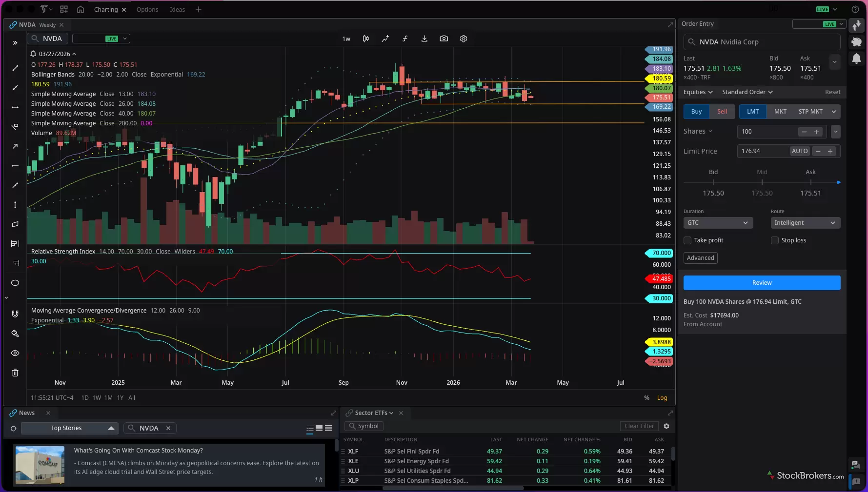This screenshot has height=492, width=868.
Task: Select the News panel tab
Action: point(27,413)
